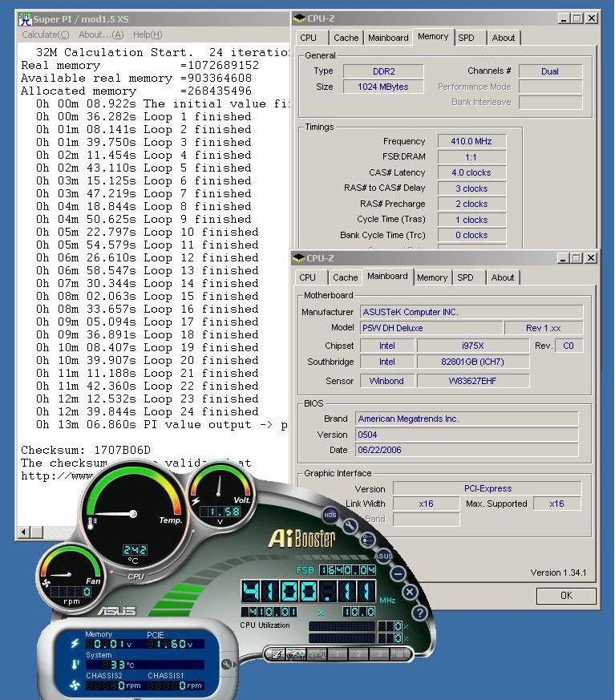Toggle the side panel wrench arrow in AI Booster
This screenshot has width=615, height=700.
pos(228,664)
